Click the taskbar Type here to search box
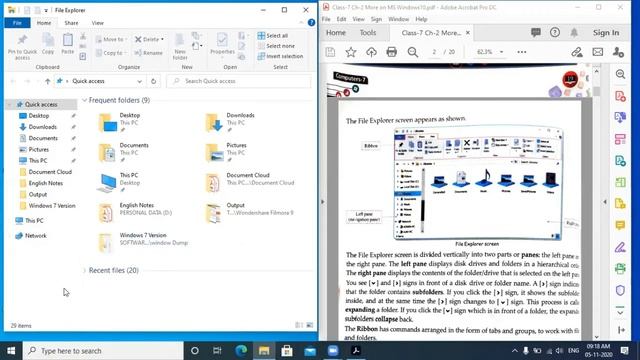The height and width of the screenshot is (360, 640). (x=103, y=351)
